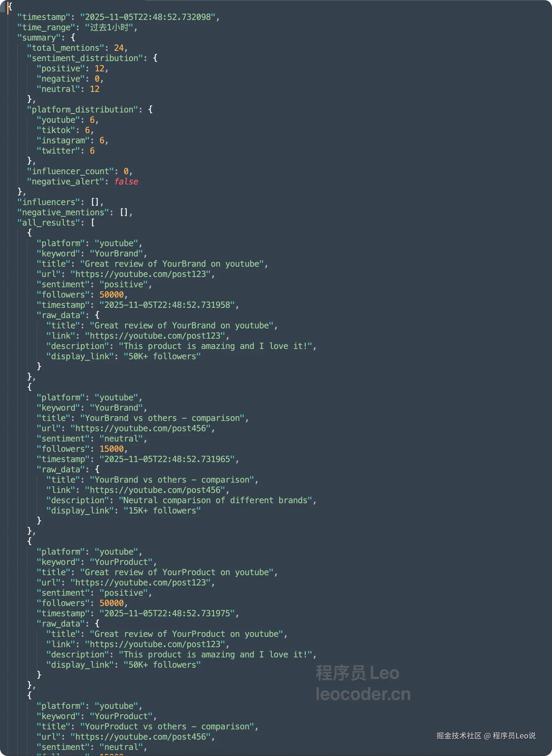
Task: Click the "15K+ followers" display_link string
Action: coord(162,511)
